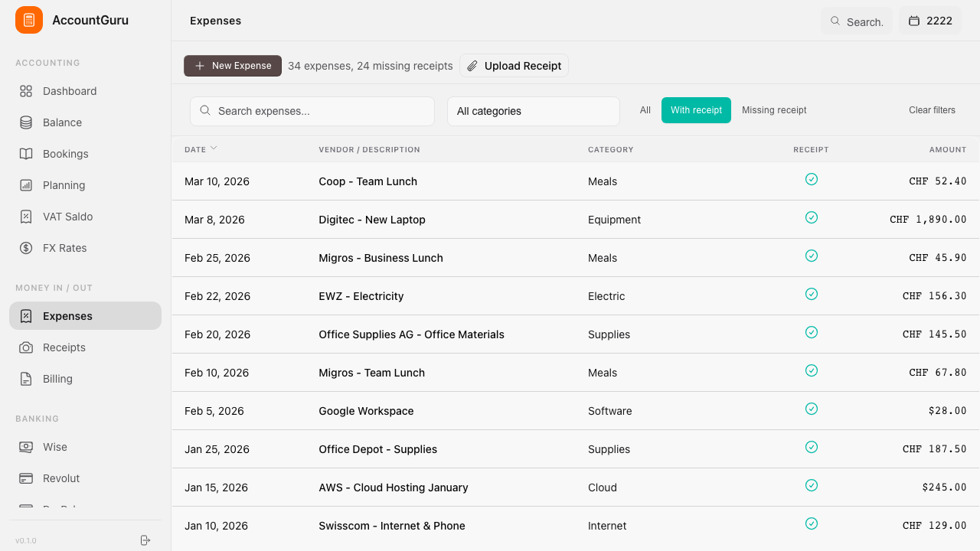This screenshot has height=551, width=980.
Task: Click the Dashboard grid icon
Action: 26,91
